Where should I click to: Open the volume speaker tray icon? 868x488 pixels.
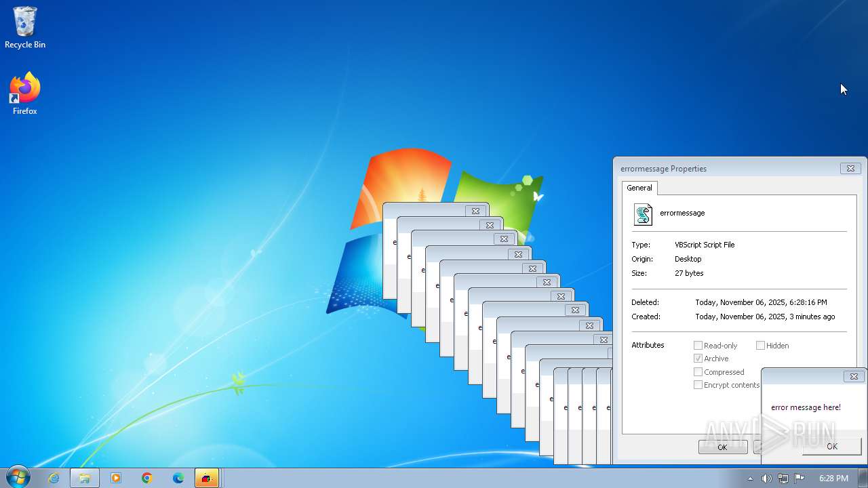[766, 479]
